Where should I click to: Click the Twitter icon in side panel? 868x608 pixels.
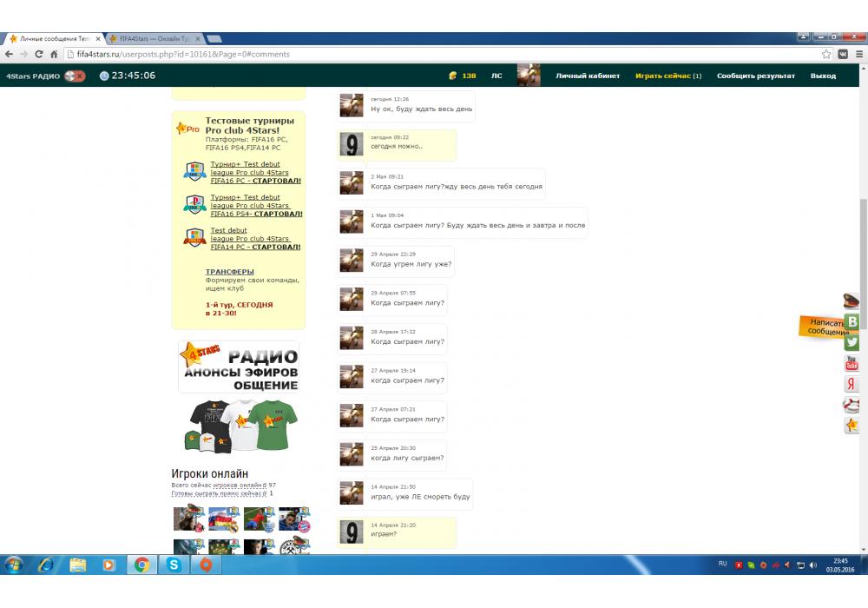[852, 342]
